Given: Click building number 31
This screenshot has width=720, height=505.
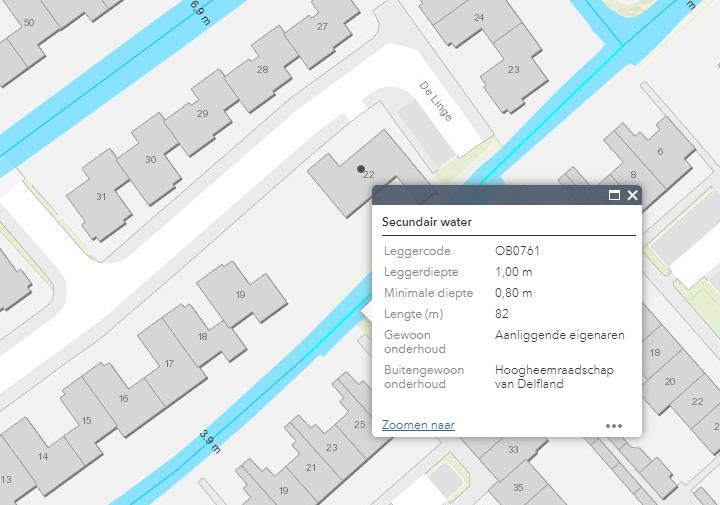Looking at the screenshot, I should tap(101, 197).
